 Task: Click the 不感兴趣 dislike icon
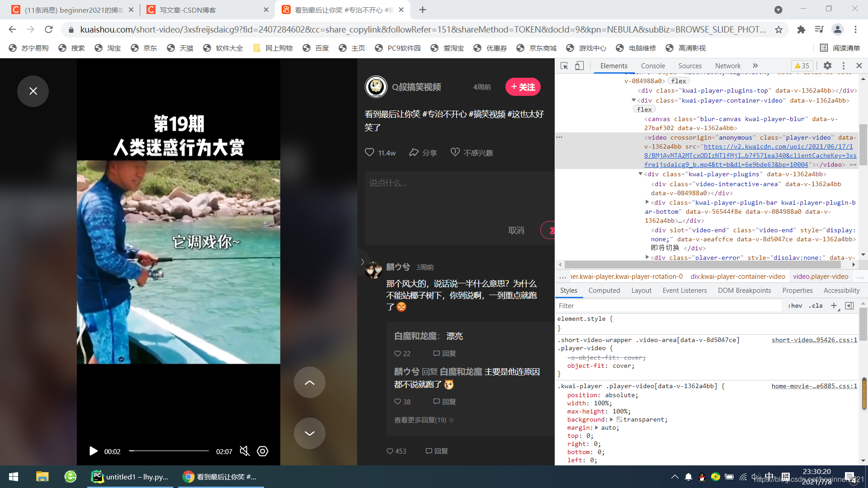454,152
